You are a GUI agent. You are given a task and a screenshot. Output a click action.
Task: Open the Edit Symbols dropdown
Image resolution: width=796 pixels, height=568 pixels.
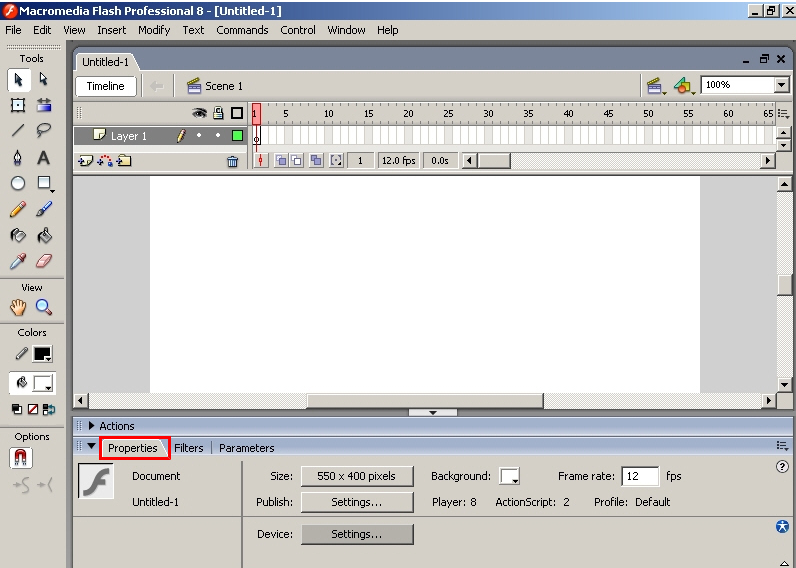click(x=684, y=86)
